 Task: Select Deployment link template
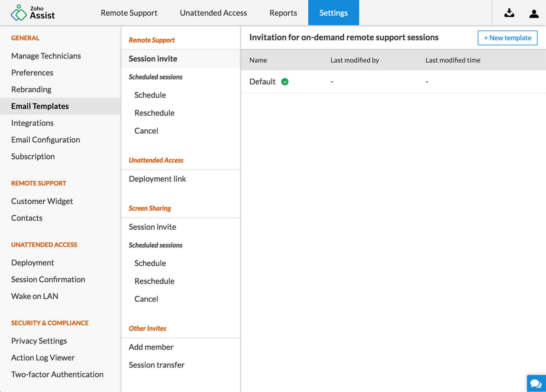coord(157,179)
